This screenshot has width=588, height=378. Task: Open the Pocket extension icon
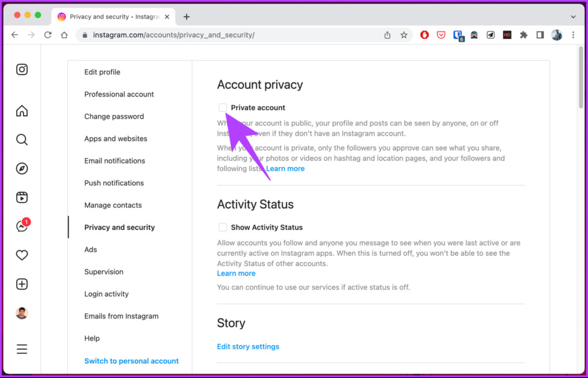pyautogui.click(x=440, y=35)
